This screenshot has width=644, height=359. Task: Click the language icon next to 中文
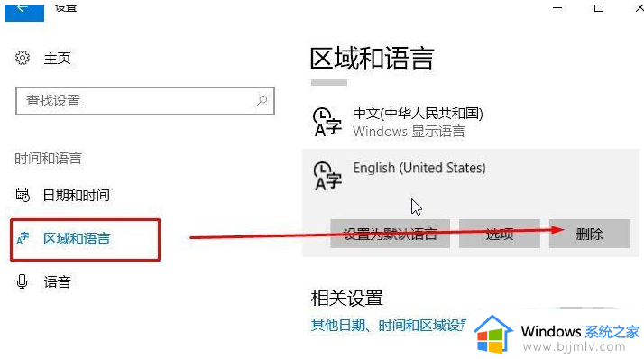coord(327,122)
